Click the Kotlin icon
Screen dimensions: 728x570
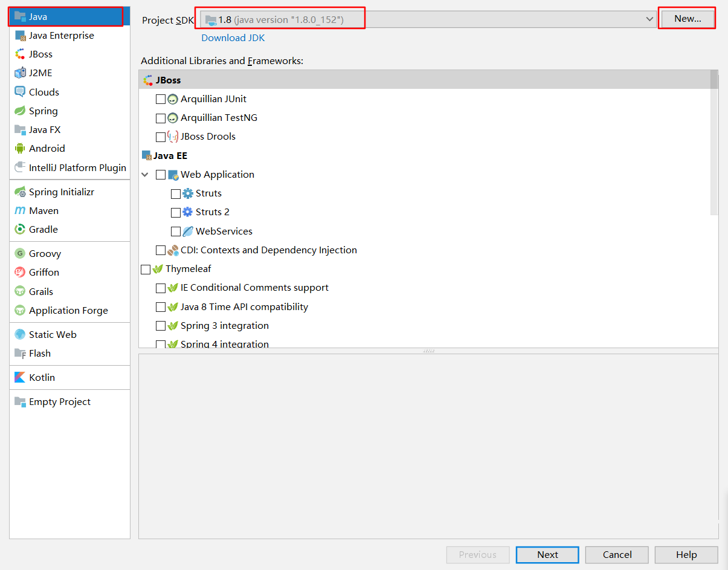coord(20,377)
